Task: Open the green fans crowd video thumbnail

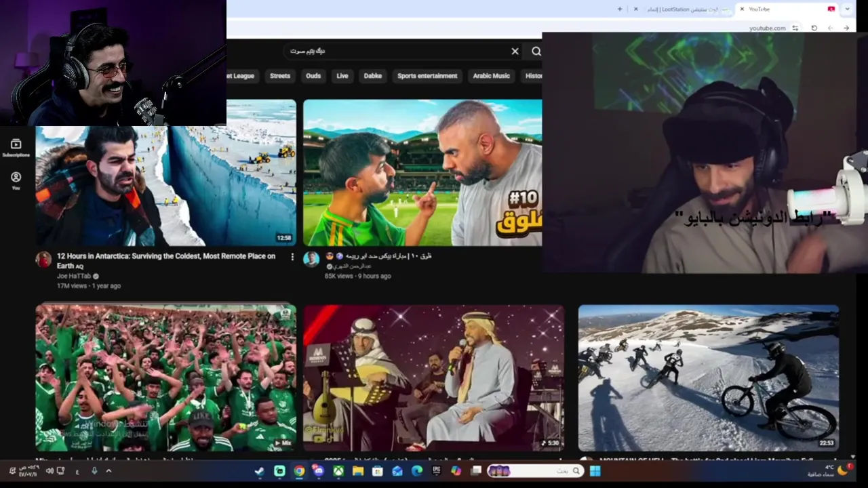Action: 165,378
